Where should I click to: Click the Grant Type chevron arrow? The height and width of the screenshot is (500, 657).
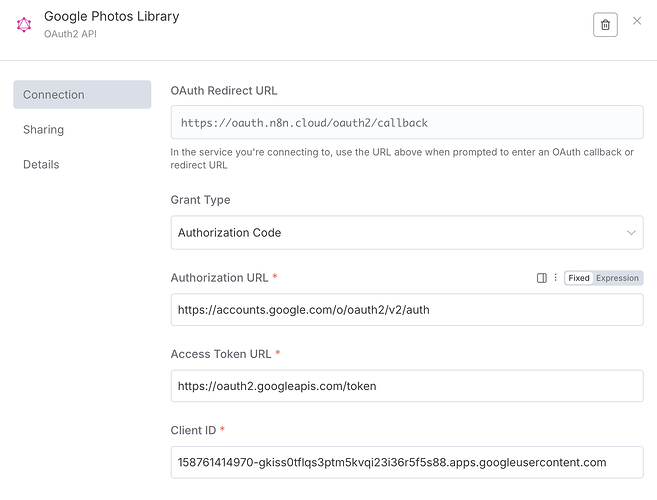pos(631,233)
